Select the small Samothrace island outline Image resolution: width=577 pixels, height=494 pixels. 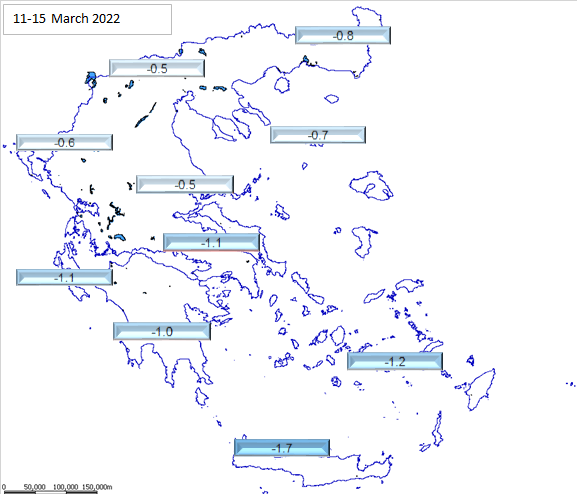(332, 99)
